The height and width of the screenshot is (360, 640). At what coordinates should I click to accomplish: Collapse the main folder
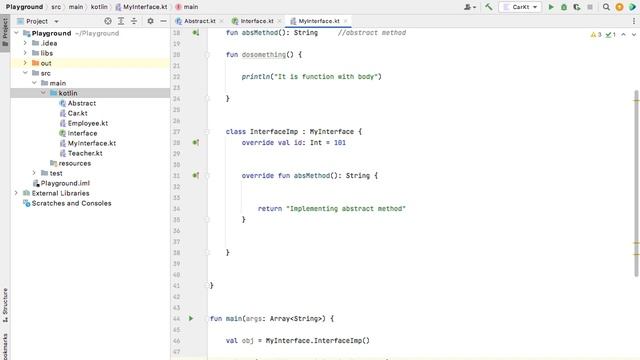click(x=34, y=83)
